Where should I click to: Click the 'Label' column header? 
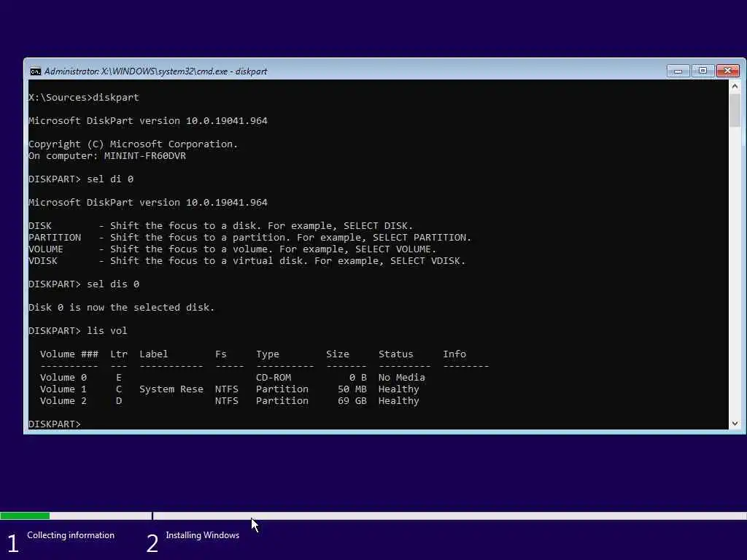point(153,354)
